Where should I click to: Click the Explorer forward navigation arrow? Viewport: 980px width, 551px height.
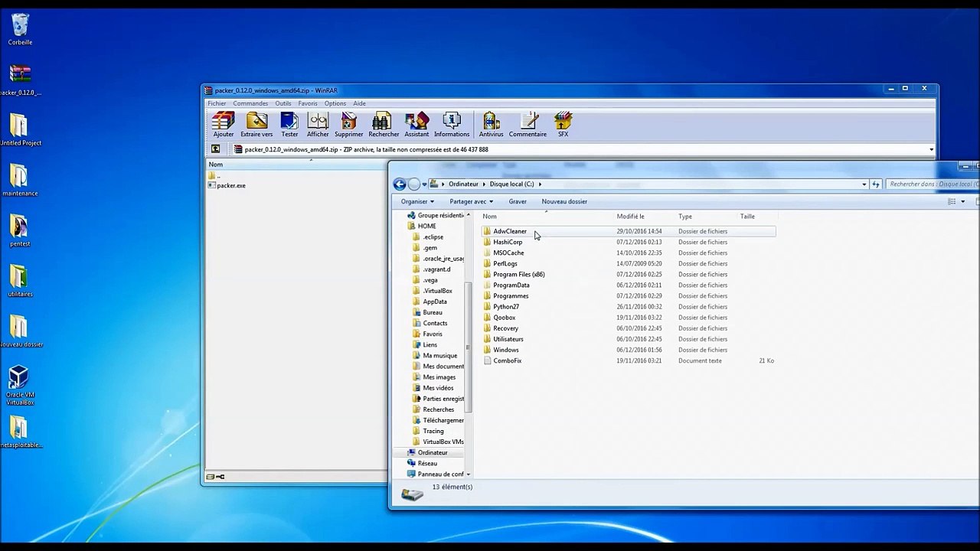click(414, 184)
